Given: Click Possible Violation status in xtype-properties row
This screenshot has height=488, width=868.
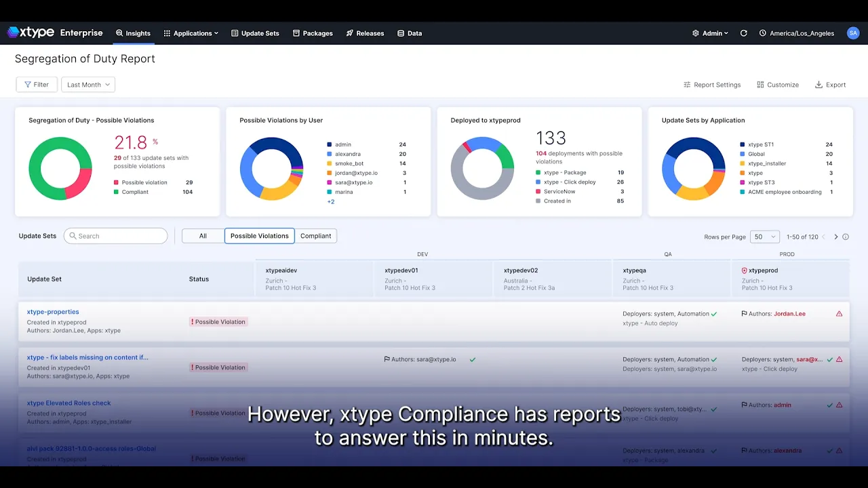Looking at the screenshot, I should tap(218, 322).
